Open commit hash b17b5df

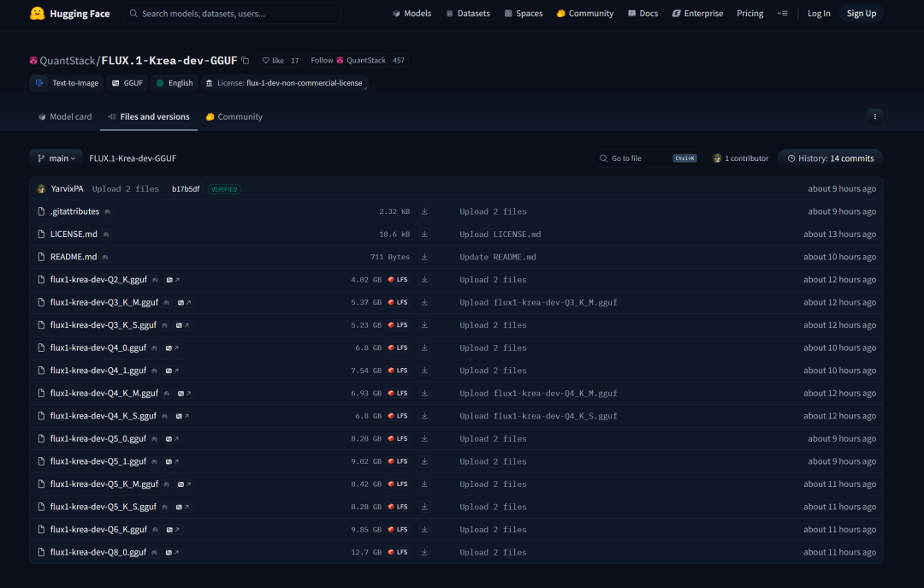point(186,189)
